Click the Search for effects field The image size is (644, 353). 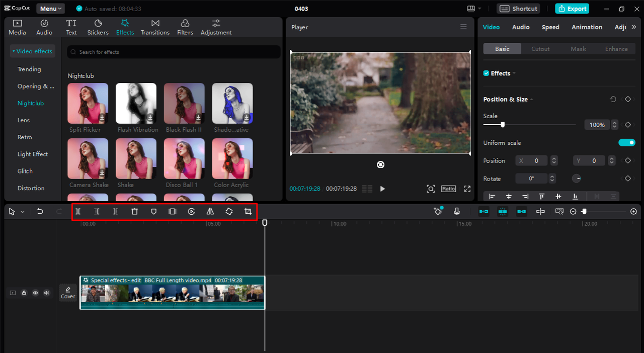pyautogui.click(x=174, y=52)
